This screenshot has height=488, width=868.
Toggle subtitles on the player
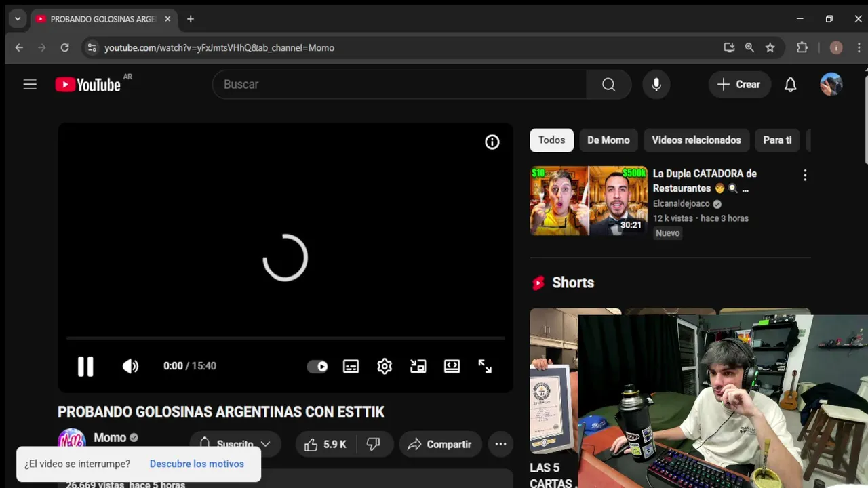tap(351, 366)
